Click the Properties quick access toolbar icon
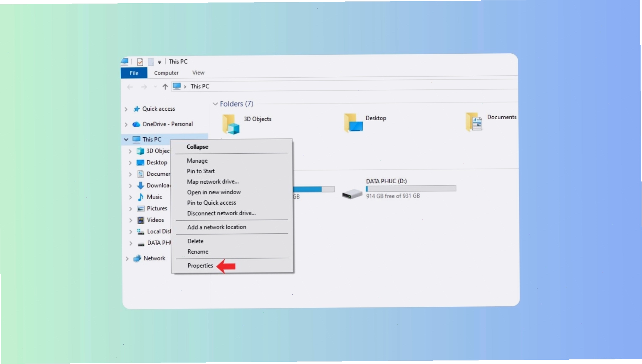Image resolution: width=642 pixels, height=364 pixels. pyautogui.click(x=140, y=62)
